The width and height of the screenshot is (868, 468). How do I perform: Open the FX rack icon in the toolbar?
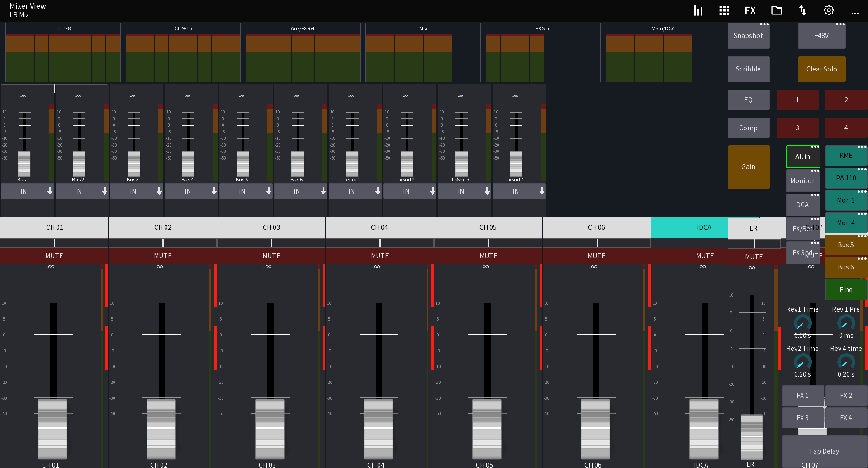(750, 10)
